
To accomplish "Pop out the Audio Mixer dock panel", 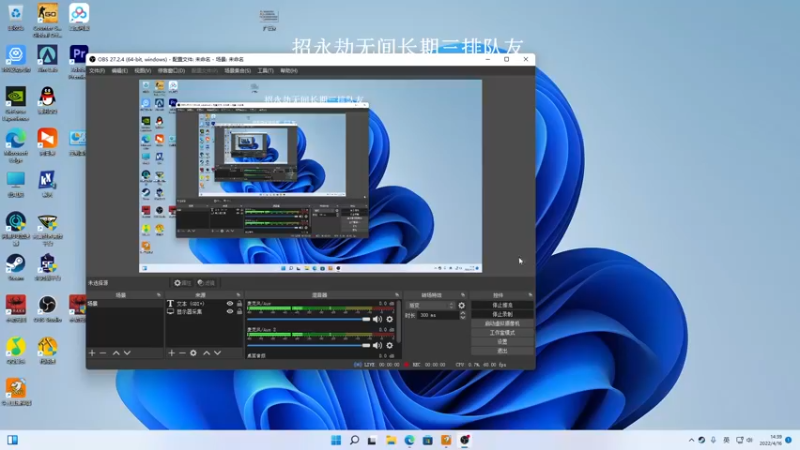I will pyautogui.click(x=397, y=295).
